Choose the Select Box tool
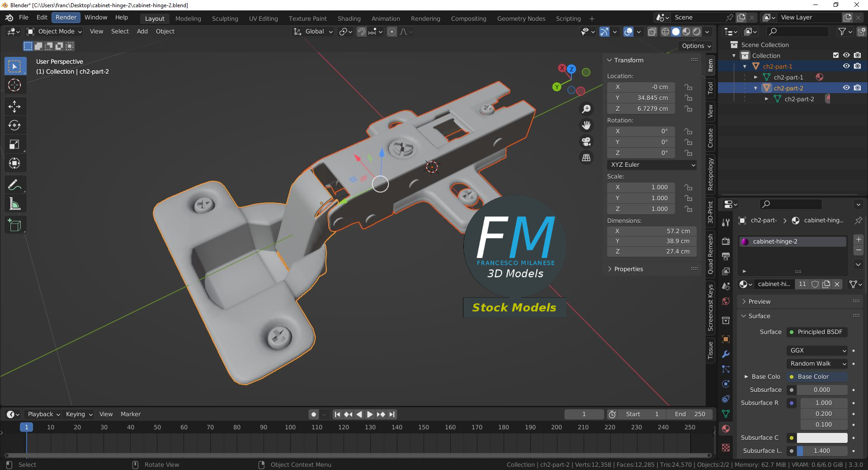This screenshot has width=868, height=470. (14, 66)
